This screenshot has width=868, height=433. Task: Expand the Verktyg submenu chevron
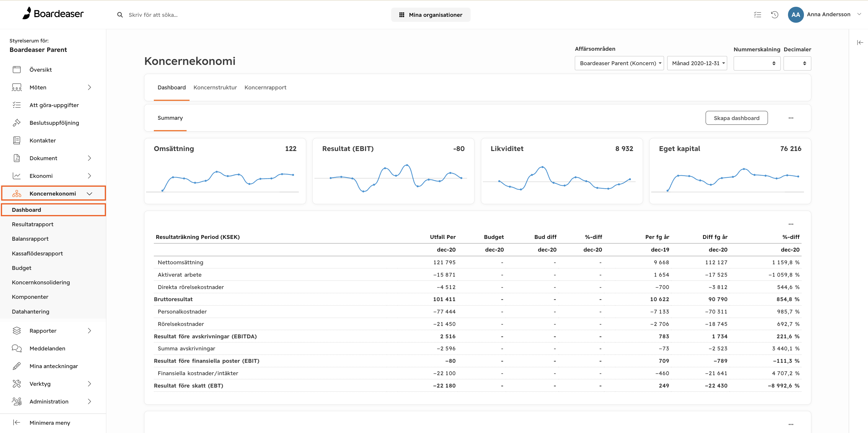point(89,384)
